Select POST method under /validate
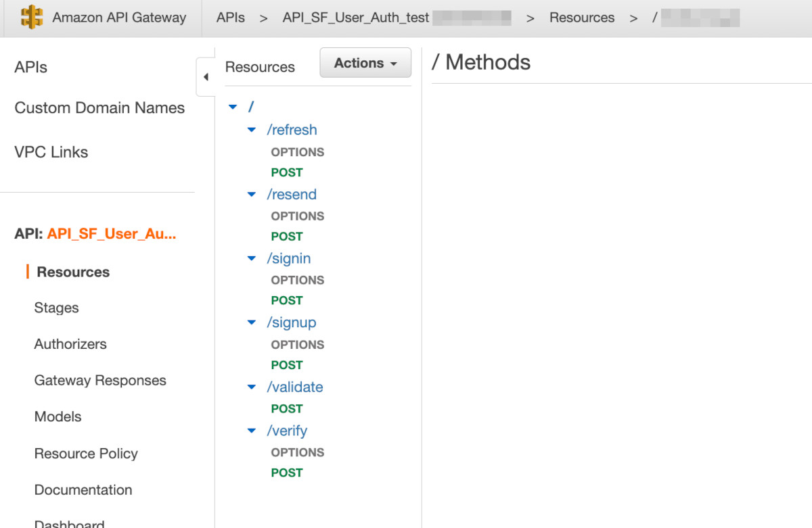The image size is (812, 528). point(287,409)
